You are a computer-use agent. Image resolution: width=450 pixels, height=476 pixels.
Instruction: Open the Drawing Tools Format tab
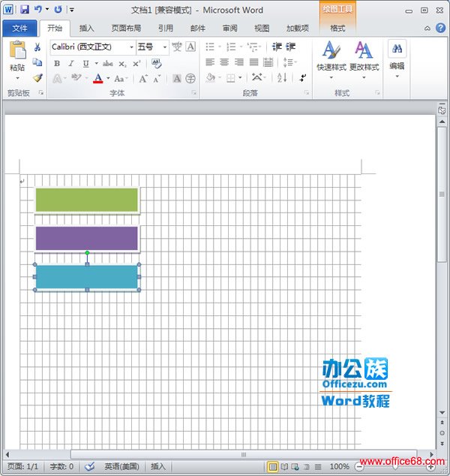pyautogui.click(x=337, y=29)
